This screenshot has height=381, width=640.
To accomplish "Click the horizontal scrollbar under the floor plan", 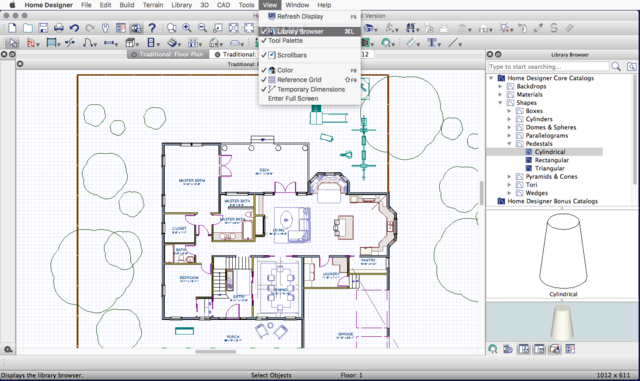I will pos(216,352).
